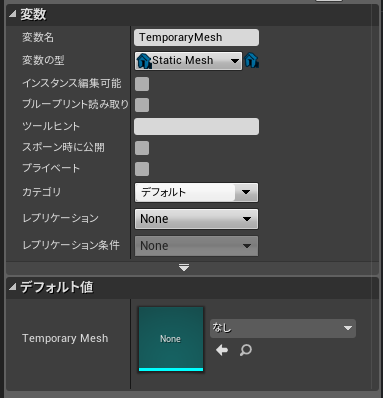Screen dimensions: 383x398
Task: Open the なし asset picker dropdown
Action: pos(283,328)
